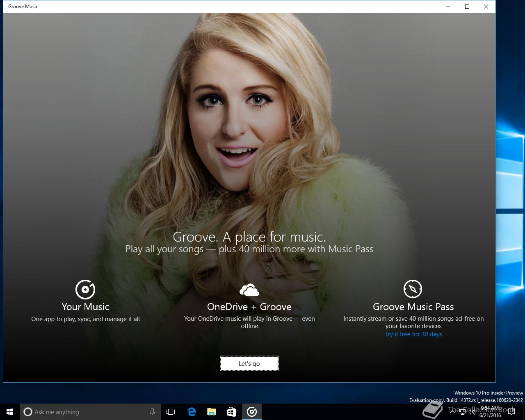525x420 pixels.
Task: Minimize the Groove Music window
Action: [448, 7]
